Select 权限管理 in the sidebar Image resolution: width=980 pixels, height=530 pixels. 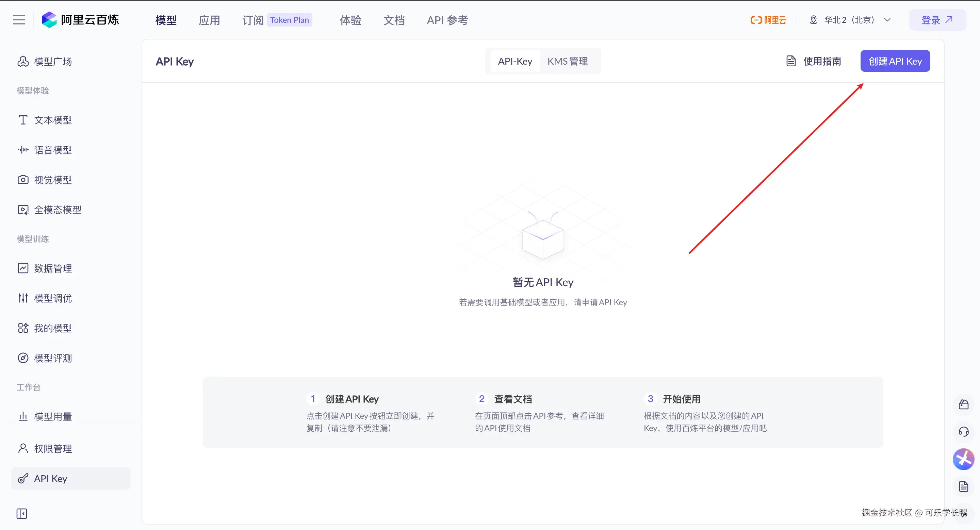[x=53, y=448]
